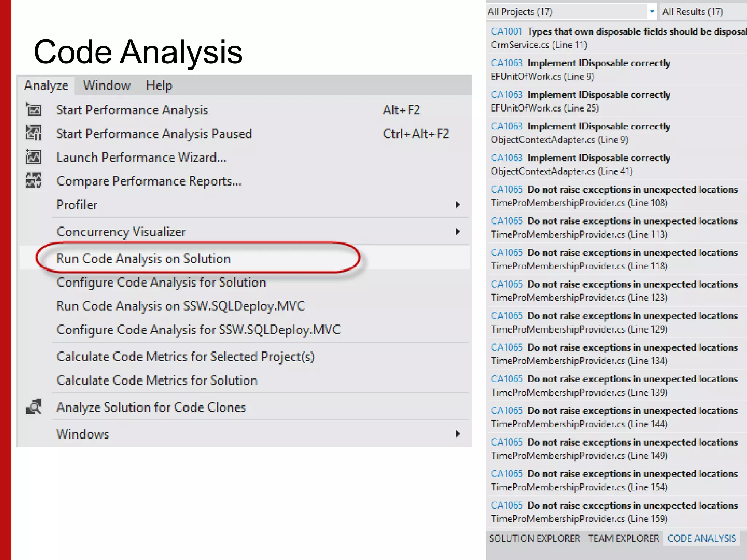Open the Analyze menu
This screenshot has width=747, height=560.
(46, 85)
